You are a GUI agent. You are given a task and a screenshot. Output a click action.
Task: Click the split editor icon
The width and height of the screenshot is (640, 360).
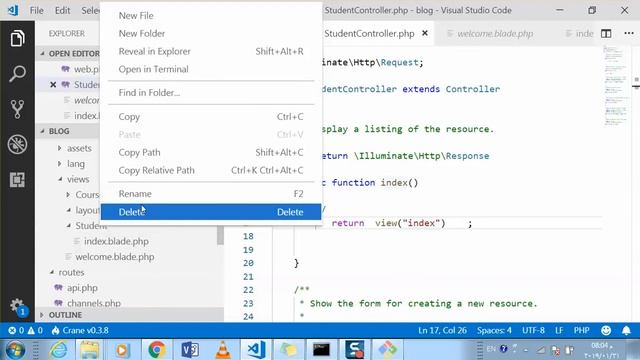point(606,33)
